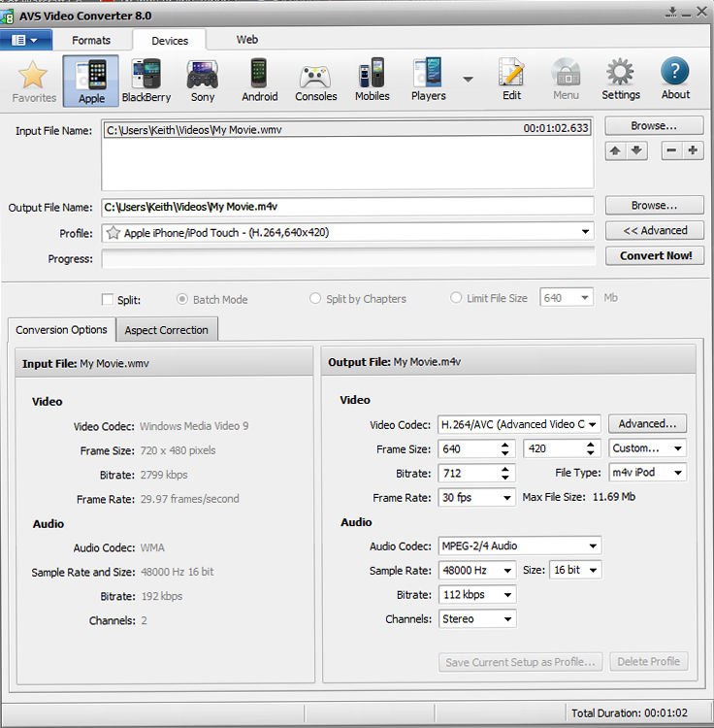Viewport: 714px width, 728px height.
Task: Select the Consoles gamepad category
Action: pos(316,82)
